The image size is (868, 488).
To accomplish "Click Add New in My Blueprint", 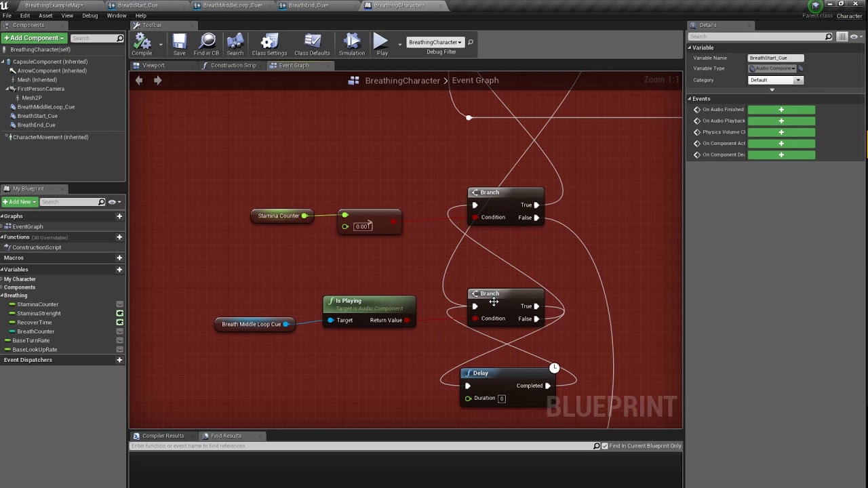I will pyautogui.click(x=19, y=201).
